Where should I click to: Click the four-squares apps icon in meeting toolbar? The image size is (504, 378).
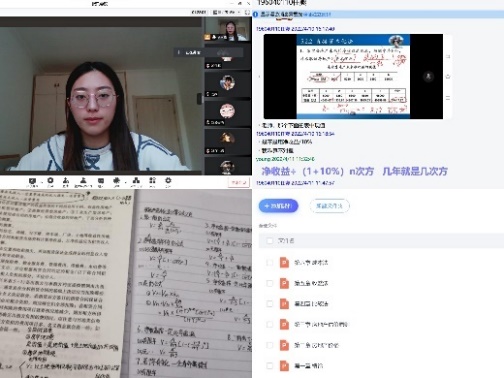click(152, 181)
